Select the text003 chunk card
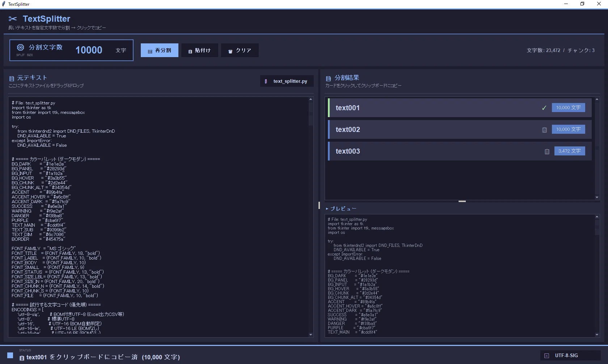 click(460, 151)
